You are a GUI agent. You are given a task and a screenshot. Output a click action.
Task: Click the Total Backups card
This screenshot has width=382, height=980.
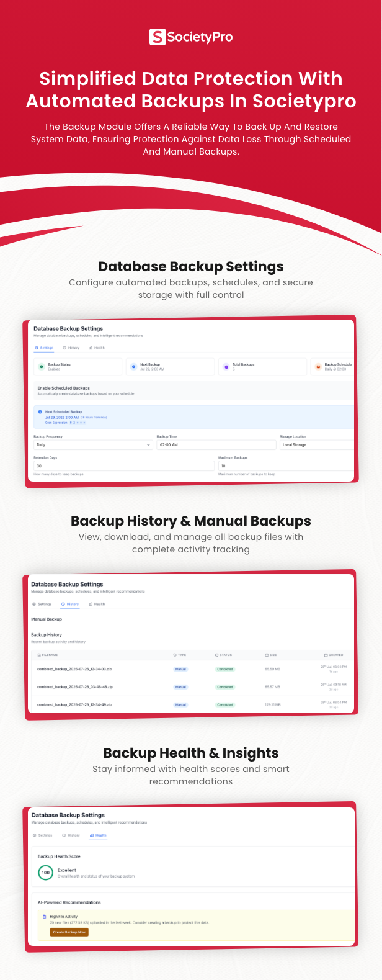262,367
